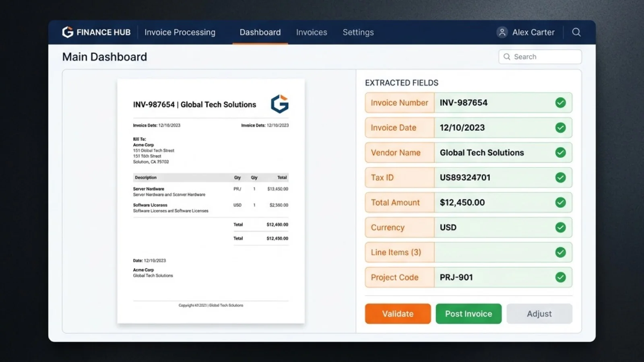Click the green checkmark beside Invoice Number

pos(560,103)
